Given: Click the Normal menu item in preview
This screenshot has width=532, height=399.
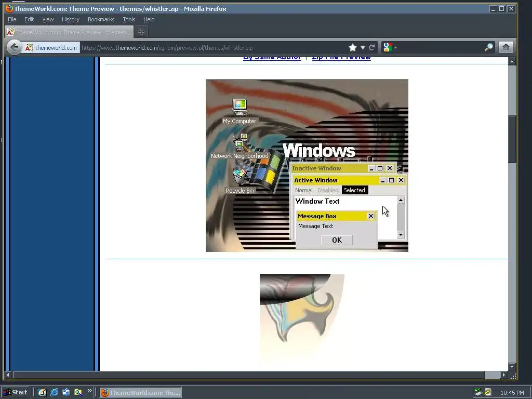Looking at the screenshot, I should click(303, 190).
